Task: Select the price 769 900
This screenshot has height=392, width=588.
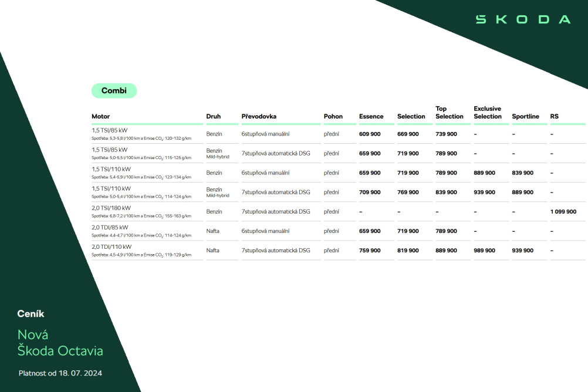Action: (408, 192)
